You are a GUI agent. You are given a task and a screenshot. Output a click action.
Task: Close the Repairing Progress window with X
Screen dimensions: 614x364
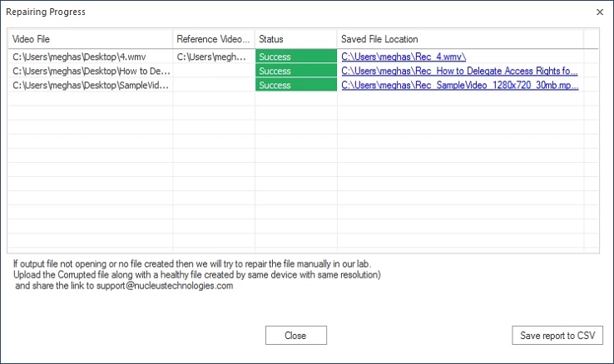pos(600,12)
